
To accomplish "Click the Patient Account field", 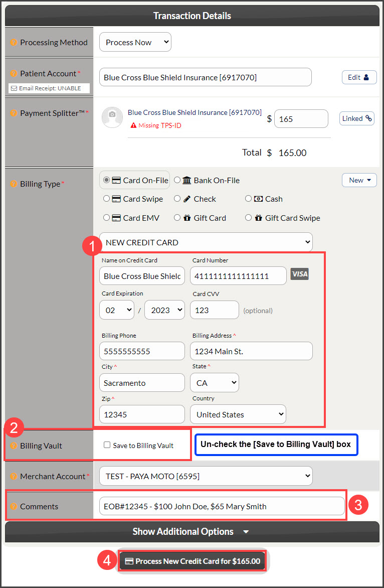I will [206, 77].
